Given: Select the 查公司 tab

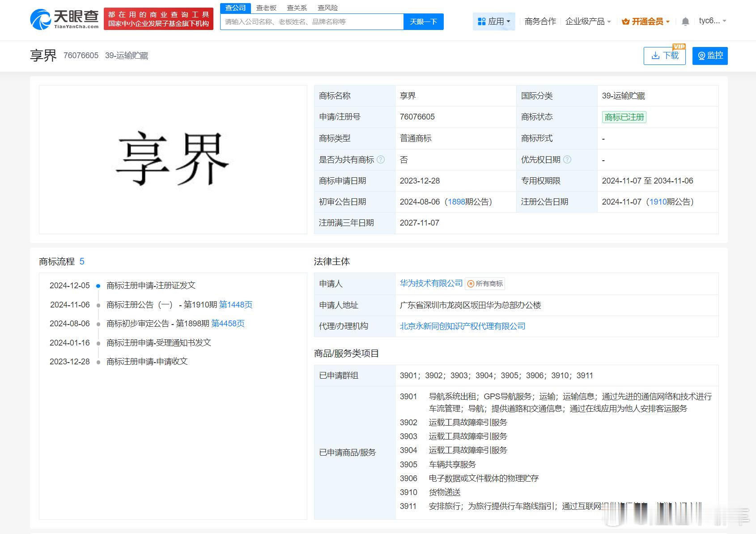Looking at the screenshot, I should point(236,8).
